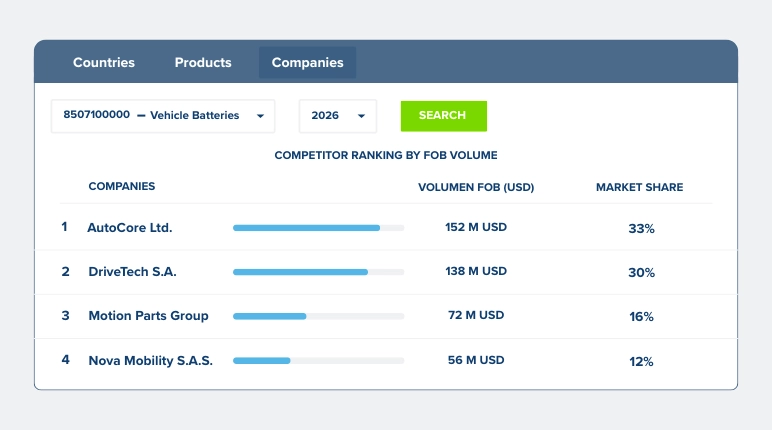Click Nova Mobility progress bar
This screenshot has width=772, height=430.
[x=319, y=361]
